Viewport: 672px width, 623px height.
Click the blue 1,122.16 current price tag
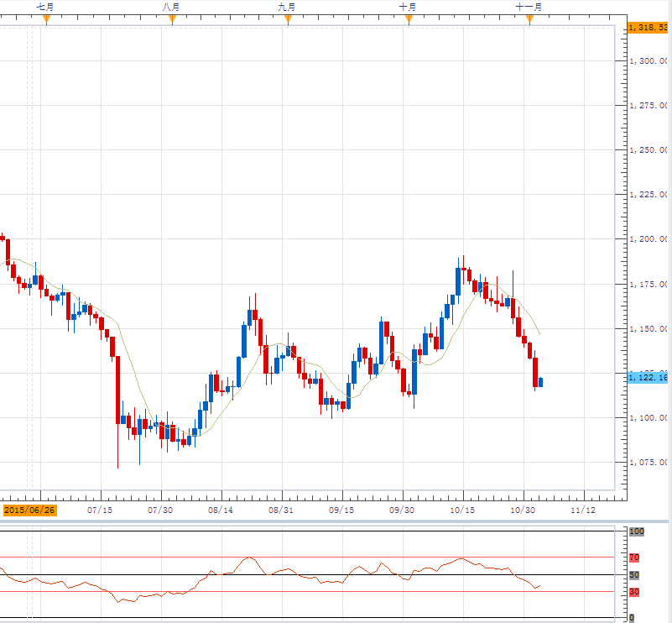click(647, 378)
